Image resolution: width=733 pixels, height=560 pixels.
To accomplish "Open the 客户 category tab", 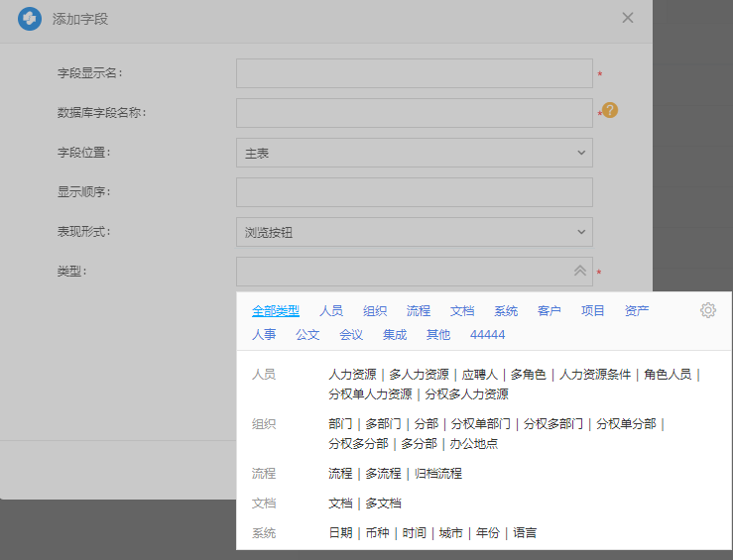I will (550, 310).
